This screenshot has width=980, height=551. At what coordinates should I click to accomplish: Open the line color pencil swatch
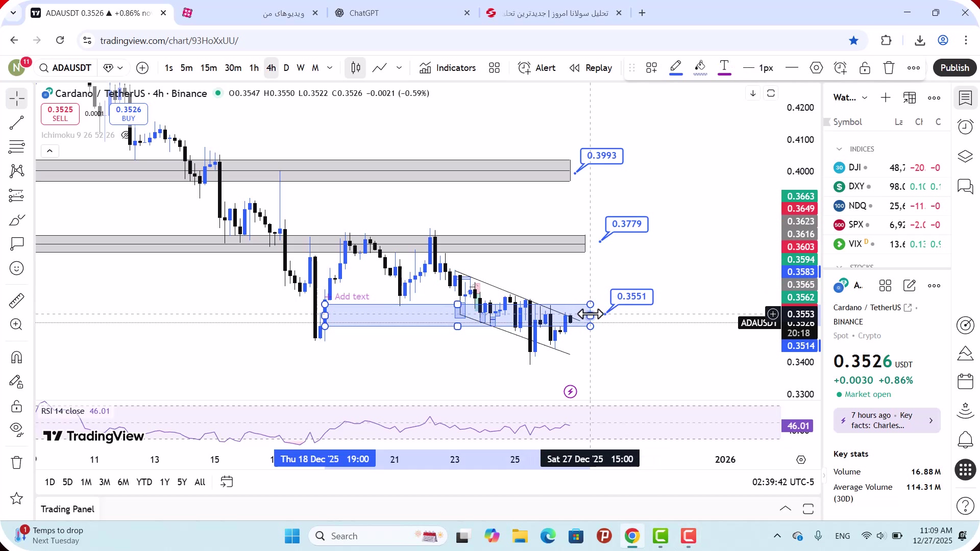tap(676, 67)
